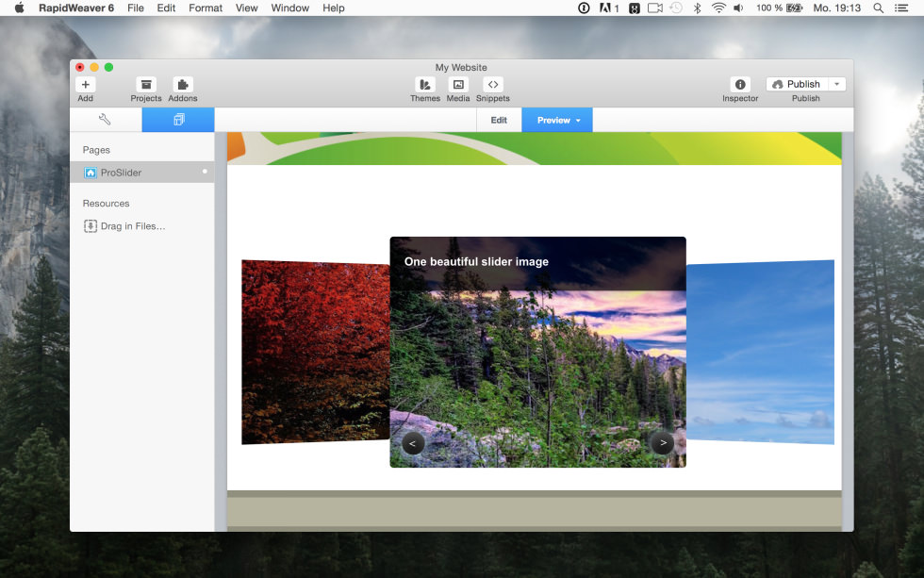Show the Inspector info icon
The width and height of the screenshot is (924, 578).
click(740, 85)
